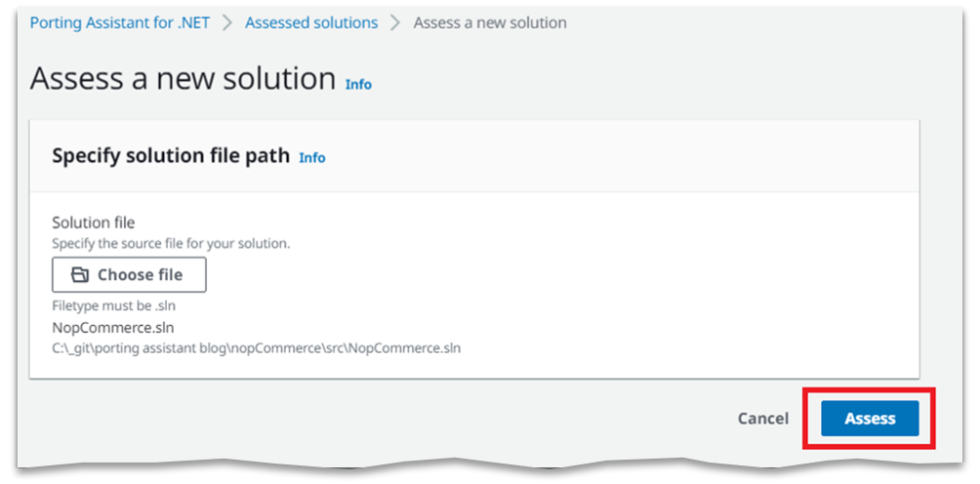Click the chevron after Assessed solutions breadcrumb

(395, 23)
